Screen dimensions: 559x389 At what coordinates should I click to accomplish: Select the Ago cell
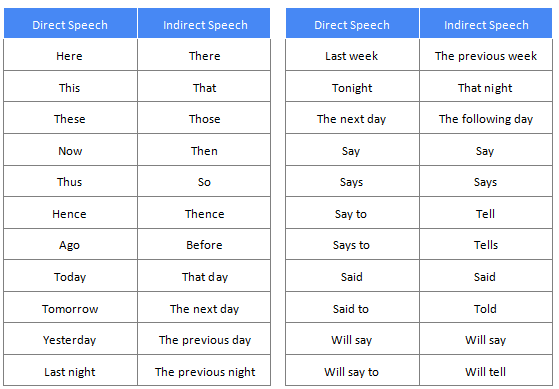70,244
